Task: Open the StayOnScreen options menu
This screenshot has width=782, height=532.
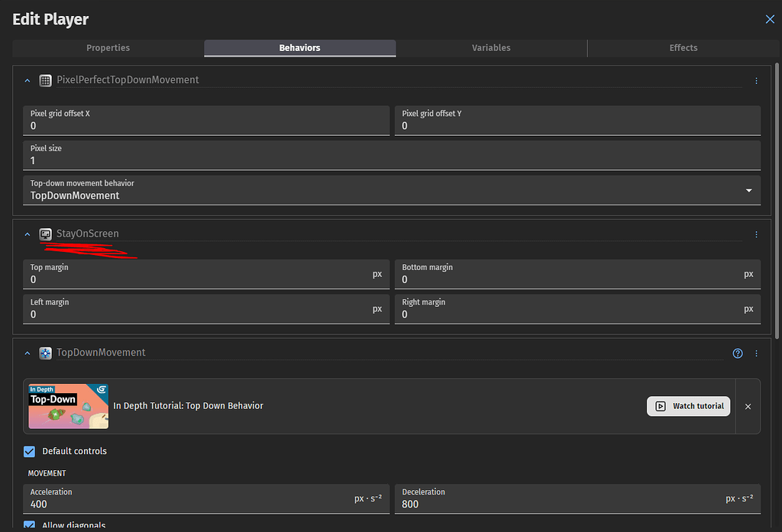Action: tap(756, 234)
